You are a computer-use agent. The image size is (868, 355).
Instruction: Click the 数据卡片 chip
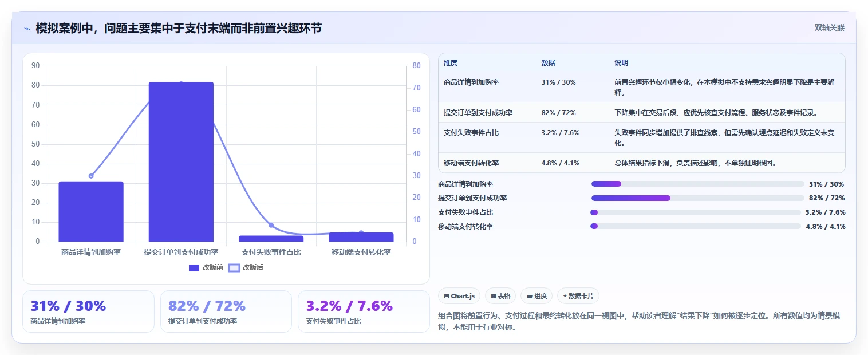pyautogui.click(x=578, y=296)
